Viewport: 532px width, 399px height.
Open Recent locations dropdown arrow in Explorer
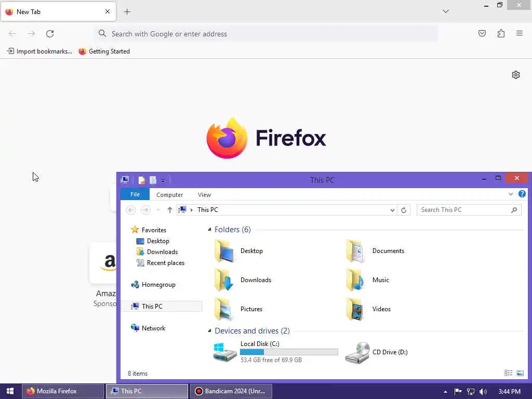(x=158, y=210)
